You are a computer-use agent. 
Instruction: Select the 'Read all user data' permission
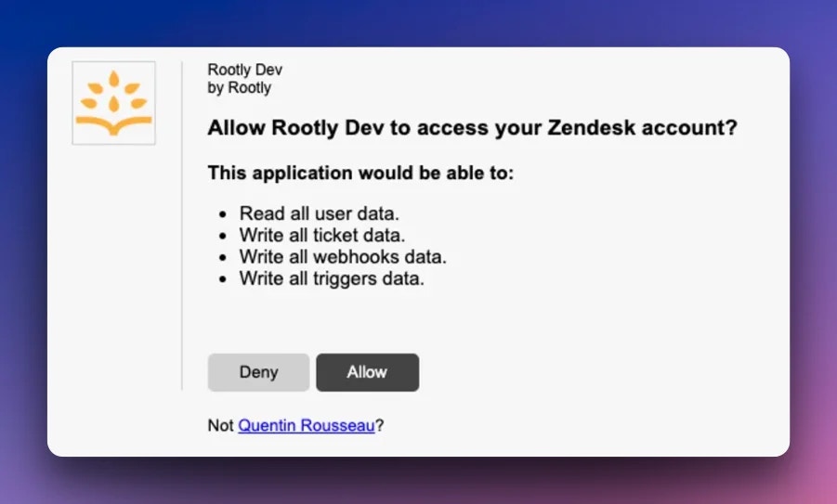[x=320, y=213]
